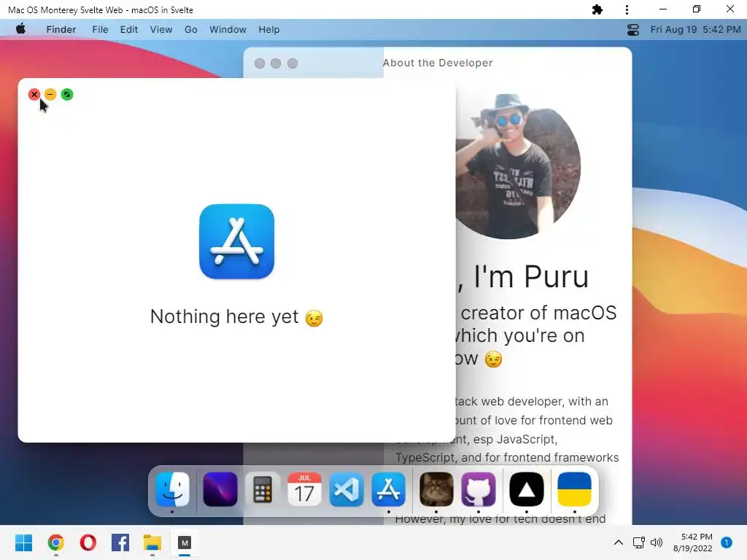Open the Calendar icon showing 17
Image resolution: width=747 pixels, height=560 pixels.
pyautogui.click(x=304, y=489)
